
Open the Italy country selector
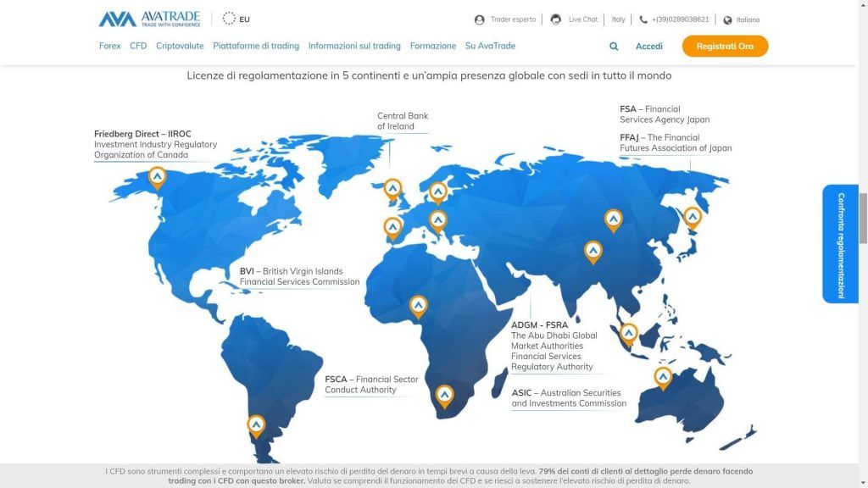(x=618, y=19)
